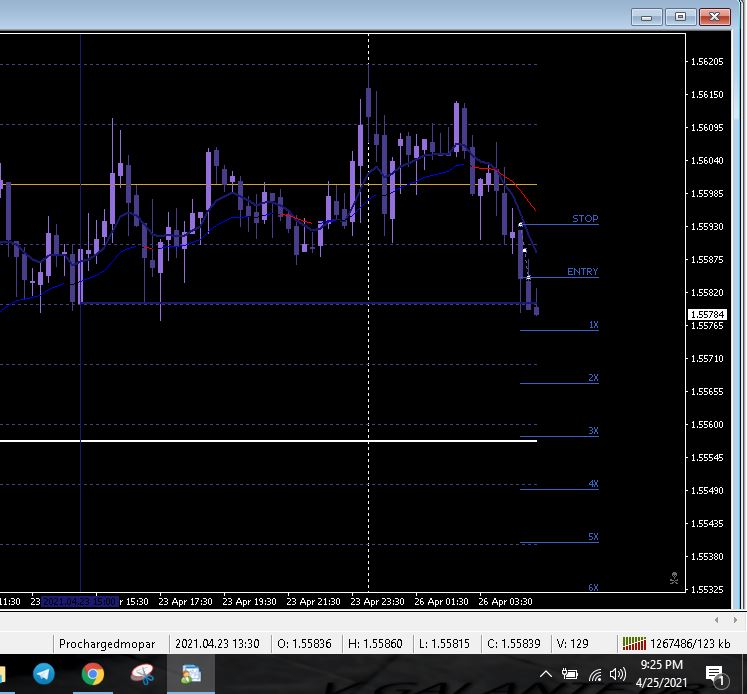
Task: Select the white horizontal line on chart
Action: (x=268, y=441)
